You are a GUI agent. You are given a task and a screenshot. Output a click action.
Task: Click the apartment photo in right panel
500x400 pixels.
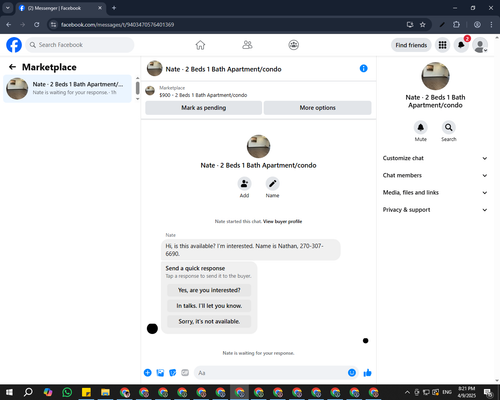(x=435, y=76)
